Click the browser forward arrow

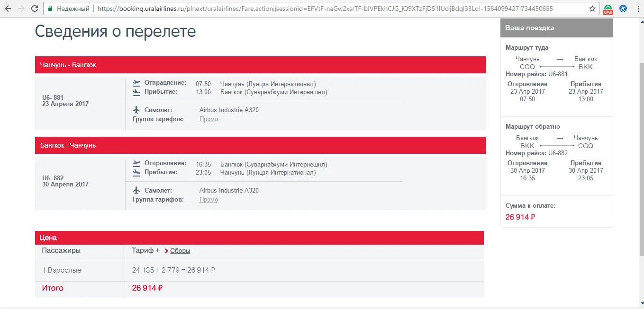pyautogui.click(x=21, y=9)
